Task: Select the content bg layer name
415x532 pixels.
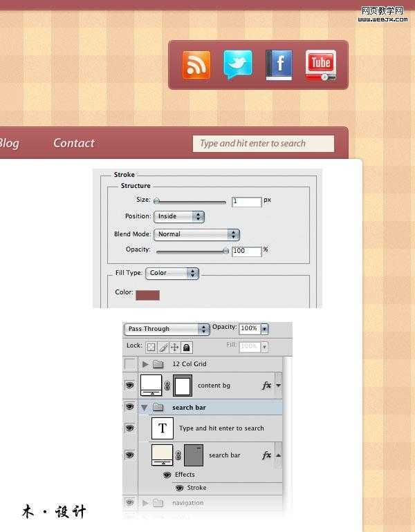Action: (214, 386)
